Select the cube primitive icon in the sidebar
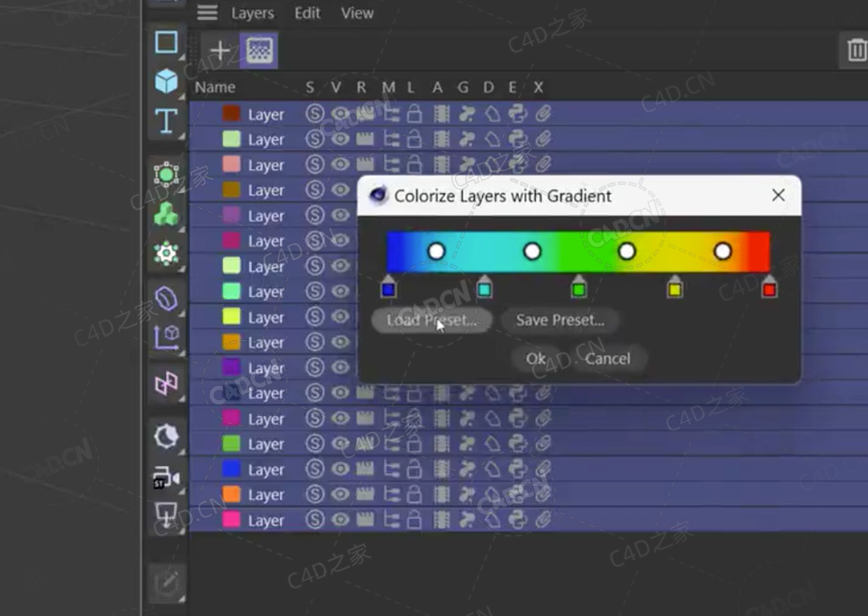Viewport: 868px width, 616px height. (x=166, y=81)
